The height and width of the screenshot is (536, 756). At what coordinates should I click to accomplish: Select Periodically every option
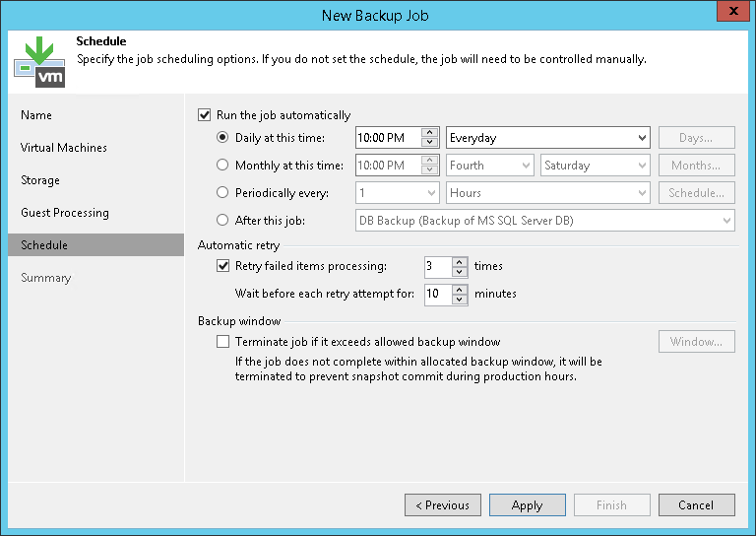(222, 192)
